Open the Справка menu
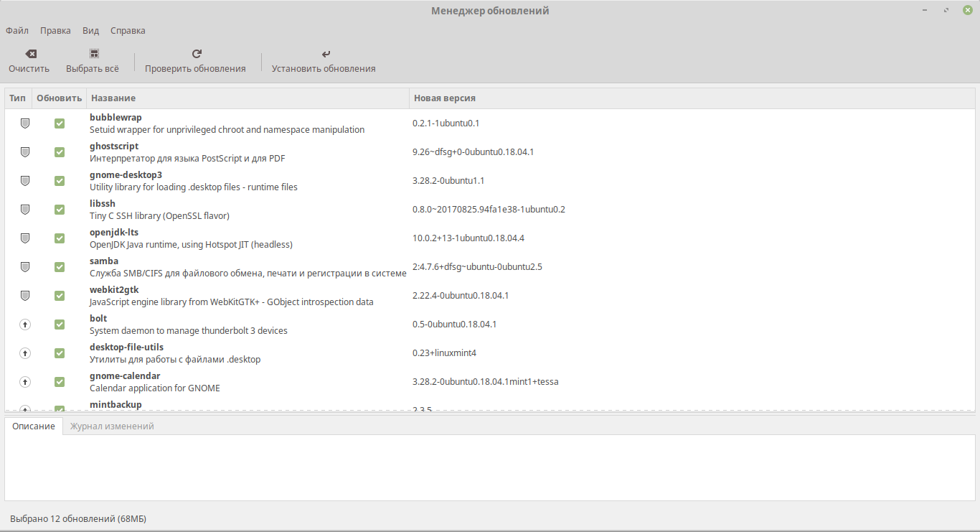980x532 pixels. (127, 30)
